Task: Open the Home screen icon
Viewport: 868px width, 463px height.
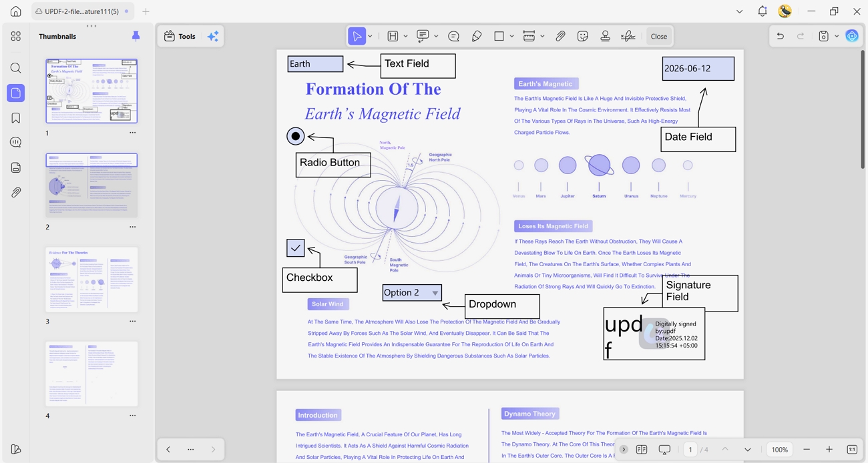Action: coord(16,11)
